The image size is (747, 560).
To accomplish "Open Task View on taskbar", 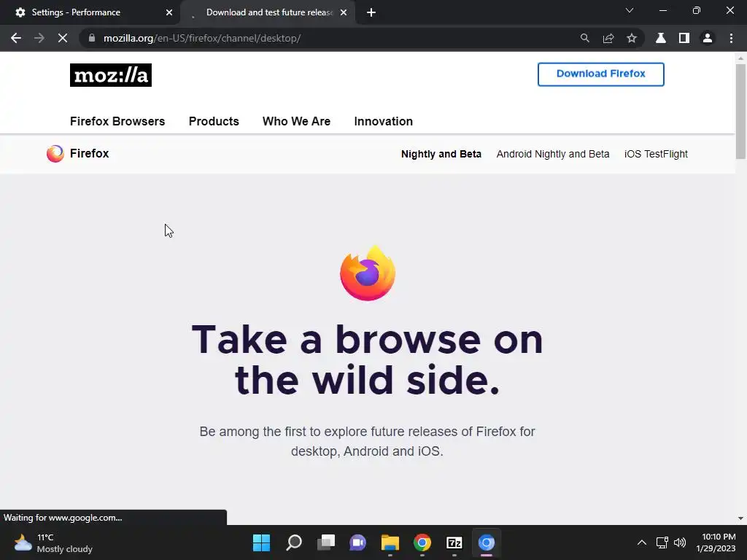I will 326,542.
